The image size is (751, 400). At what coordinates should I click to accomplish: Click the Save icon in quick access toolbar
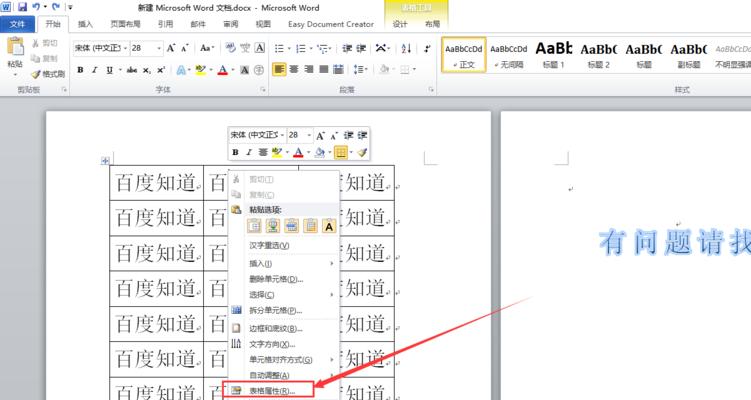click(x=22, y=7)
